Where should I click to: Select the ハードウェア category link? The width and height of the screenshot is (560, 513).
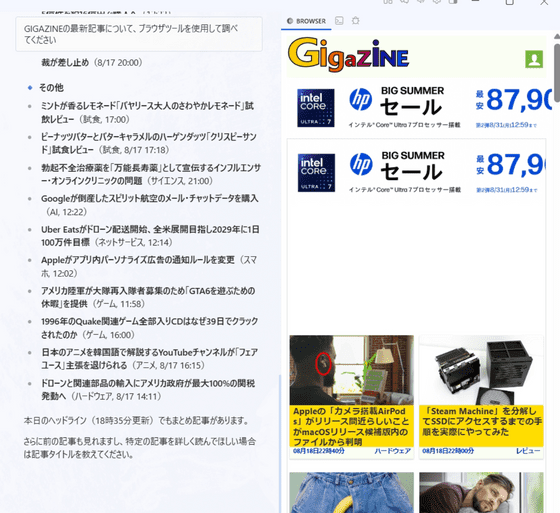click(x=392, y=451)
